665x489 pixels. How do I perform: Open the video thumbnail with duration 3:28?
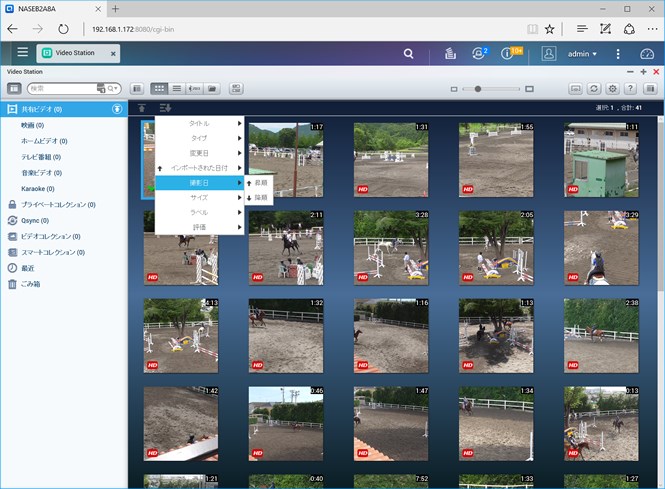tap(391, 248)
